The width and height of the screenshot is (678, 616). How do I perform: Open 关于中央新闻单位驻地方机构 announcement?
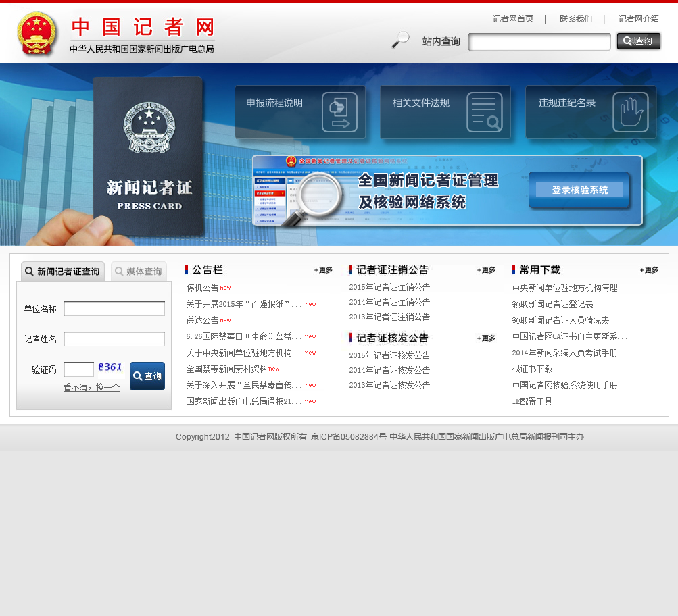[244, 353]
